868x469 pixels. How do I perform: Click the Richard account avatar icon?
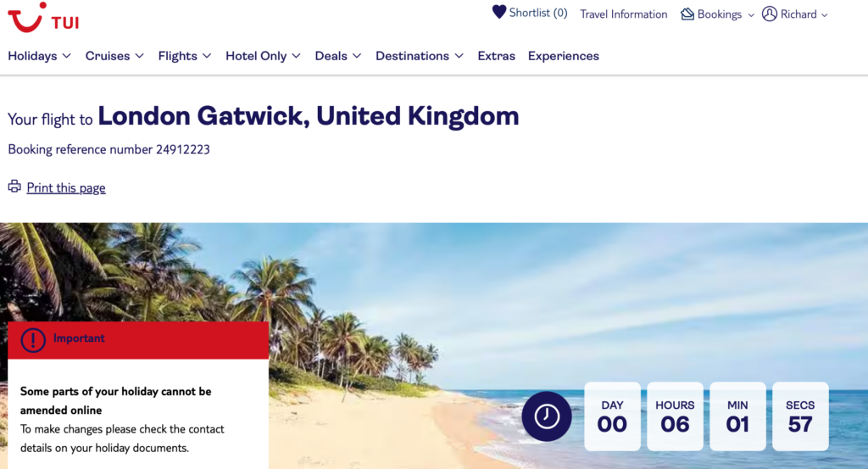click(770, 14)
